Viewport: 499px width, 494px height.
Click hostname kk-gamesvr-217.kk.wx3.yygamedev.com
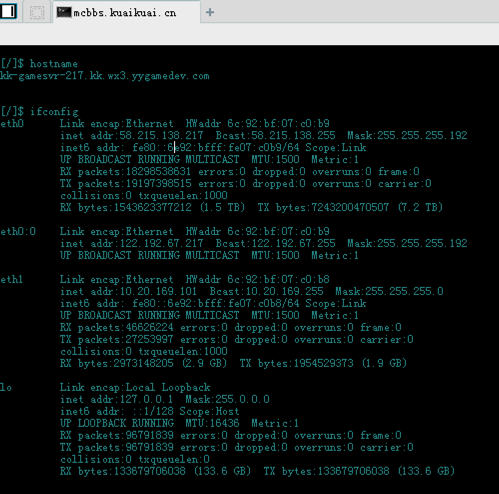(105, 76)
